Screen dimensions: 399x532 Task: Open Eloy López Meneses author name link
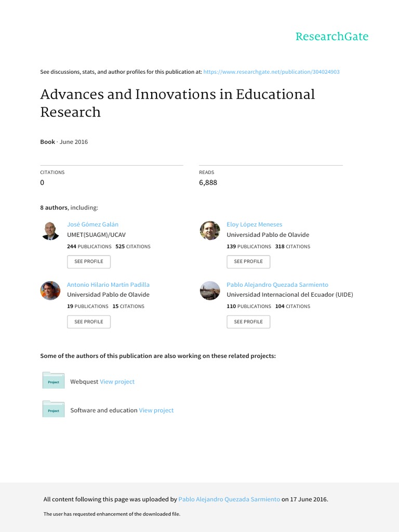click(254, 224)
